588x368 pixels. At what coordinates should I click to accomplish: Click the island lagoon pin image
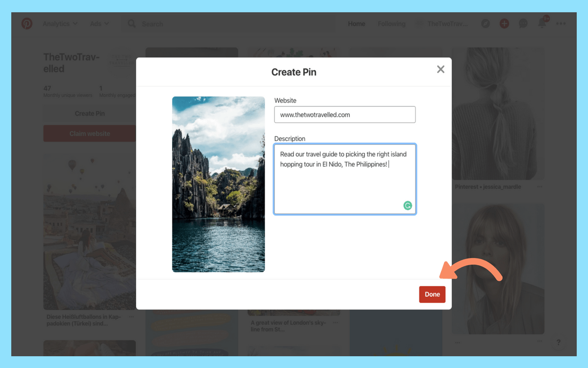(x=219, y=184)
